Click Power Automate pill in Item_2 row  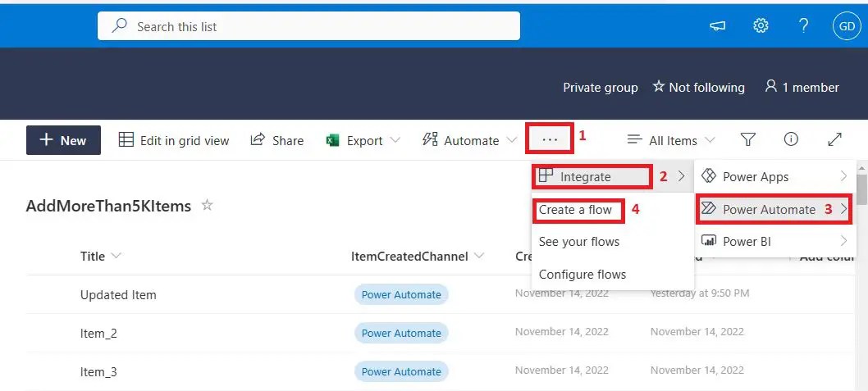401,333
